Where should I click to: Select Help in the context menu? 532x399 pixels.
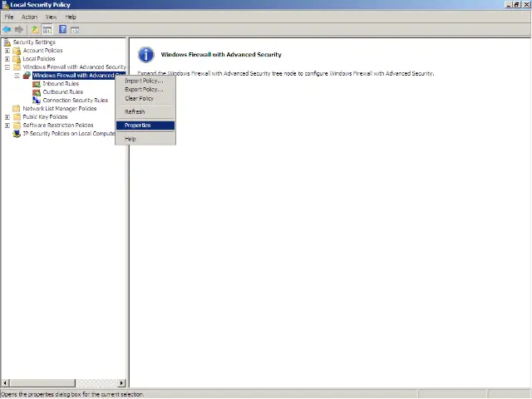(145, 139)
